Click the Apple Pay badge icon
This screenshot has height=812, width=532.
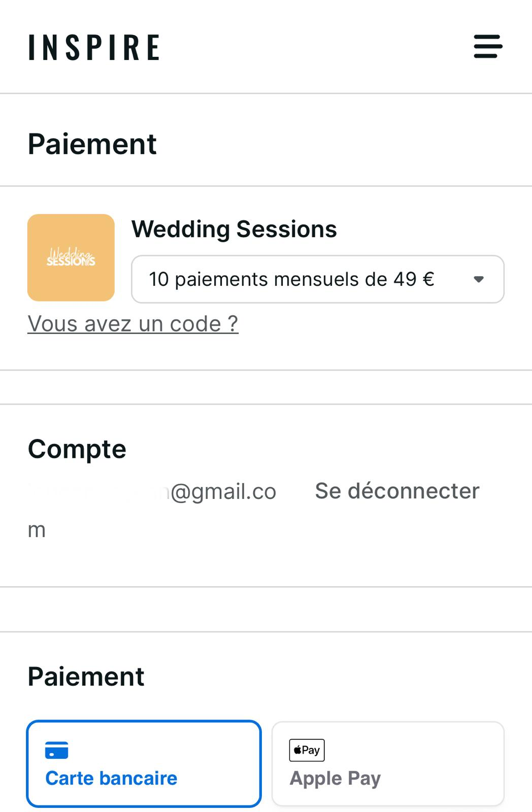click(x=307, y=750)
